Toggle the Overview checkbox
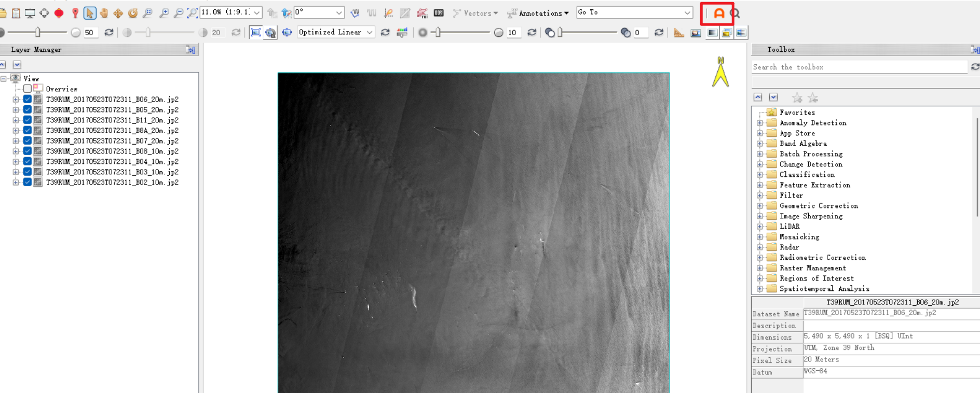Viewport: 980px width, 393px height. coord(27,89)
